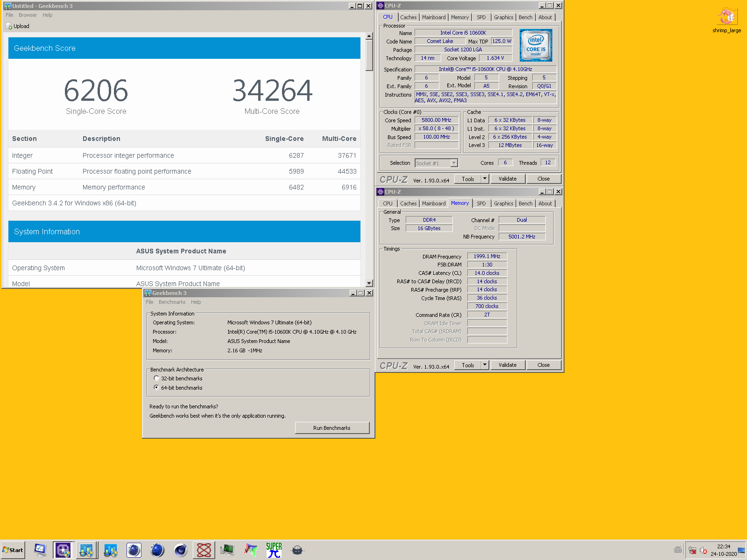Screen dimensions: 747x560
Task: Click the Geekbench results vertical scrollbar thumb
Action: (x=369, y=55)
